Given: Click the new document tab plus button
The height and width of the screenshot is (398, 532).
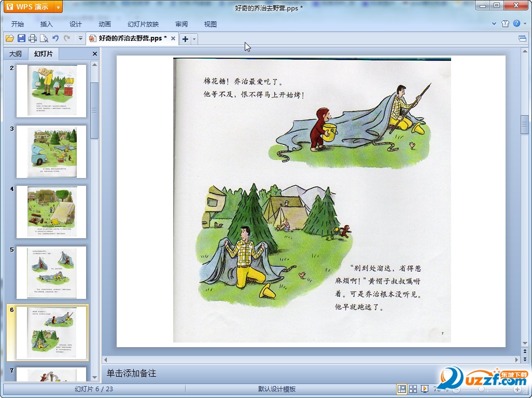Looking at the screenshot, I should pyautogui.click(x=185, y=39).
